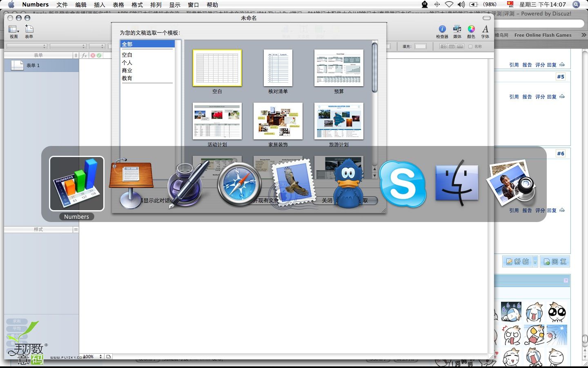This screenshot has width=588, height=368.
Task: Click the 回复 button beside 新帖
Action: (x=555, y=262)
